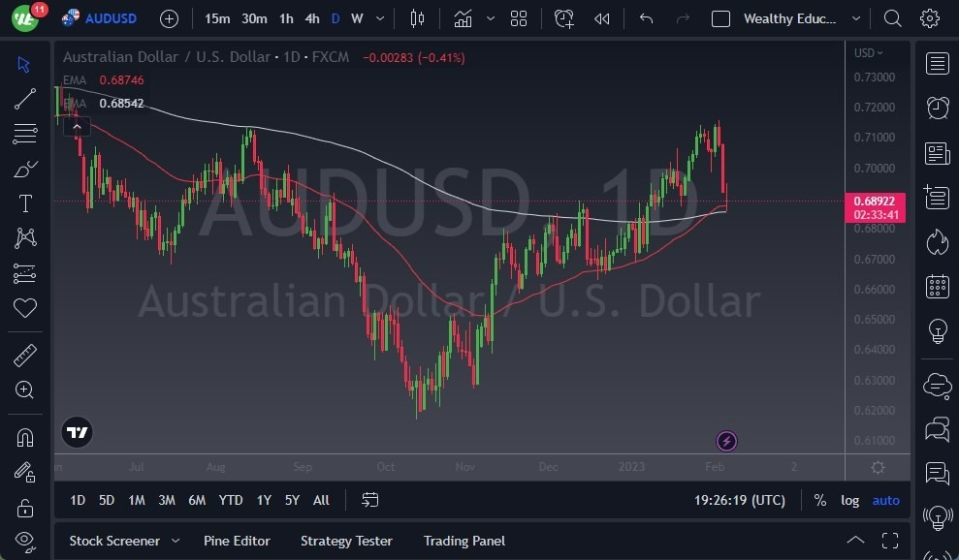Open the Wealthy Educ layout dropdown
Image resolution: width=959 pixels, height=560 pixels.
coord(856,18)
